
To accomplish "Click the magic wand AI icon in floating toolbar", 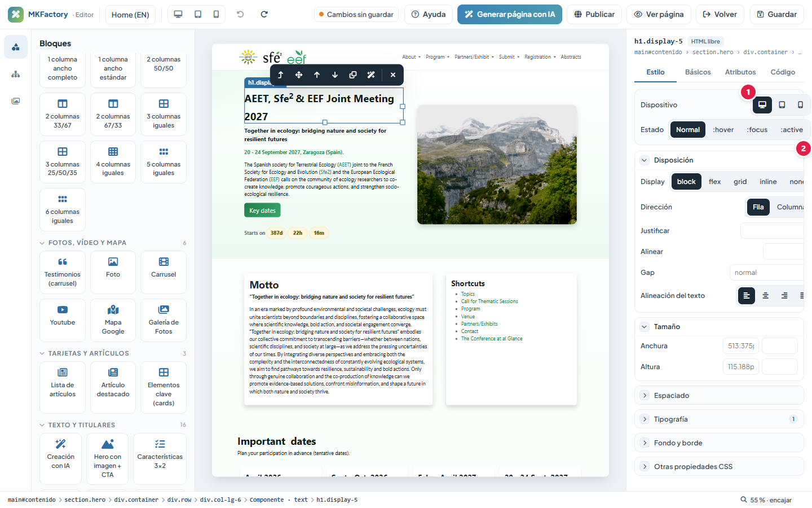I will [x=371, y=75].
